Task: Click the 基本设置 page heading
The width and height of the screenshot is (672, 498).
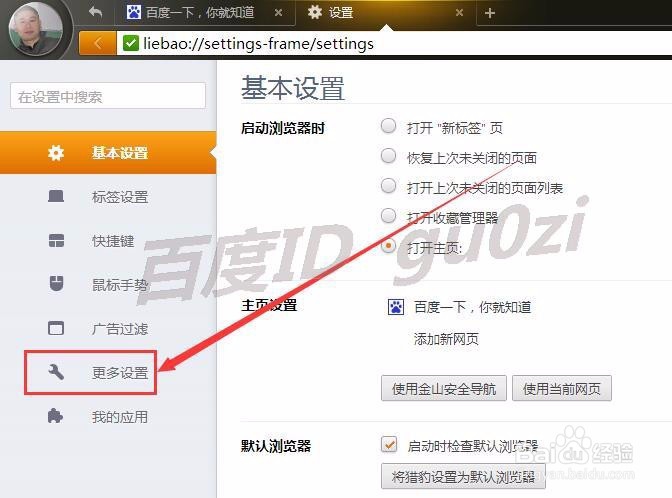Action: pos(293,88)
